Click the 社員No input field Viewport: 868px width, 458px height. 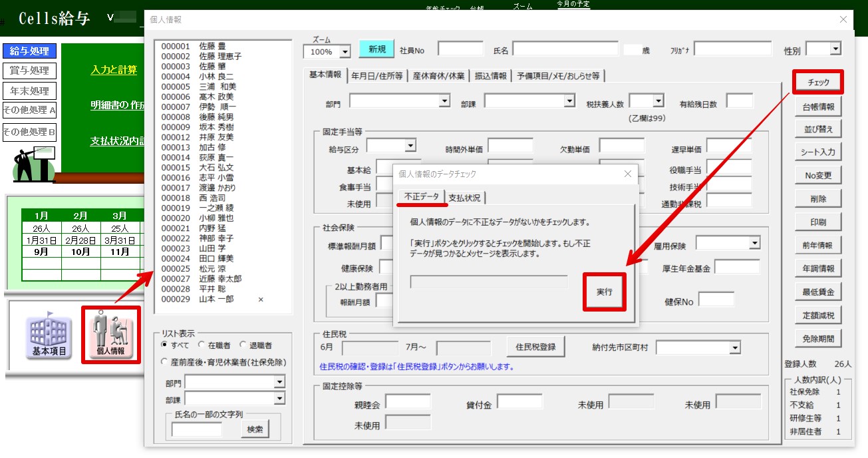pyautogui.click(x=460, y=49)
